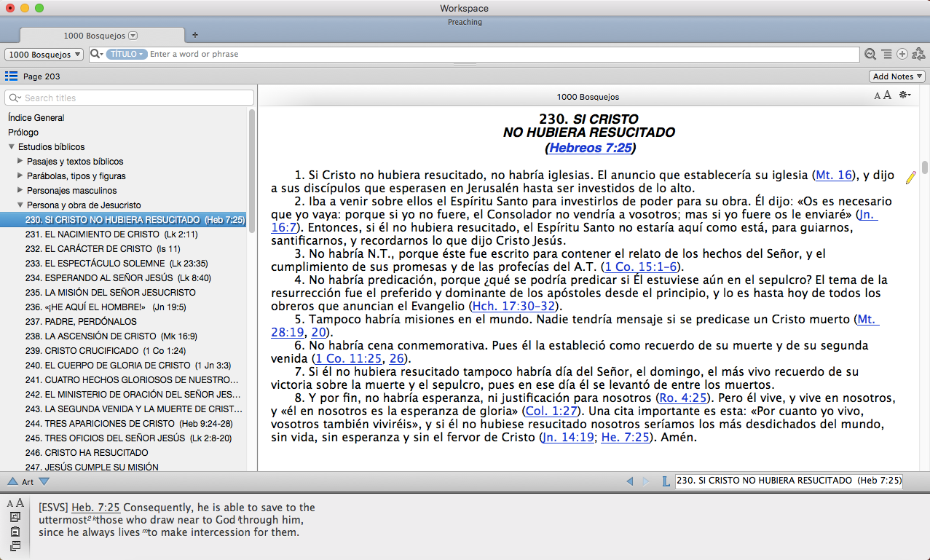This screenshot has height=560, width=930.
Task: Go to next article with down triangle
Action: click(44, 481)
